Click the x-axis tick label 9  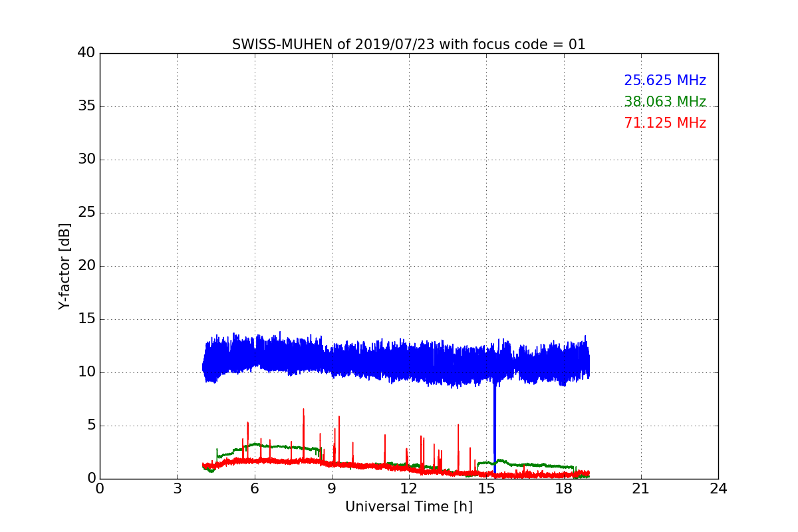coord(332,489)
